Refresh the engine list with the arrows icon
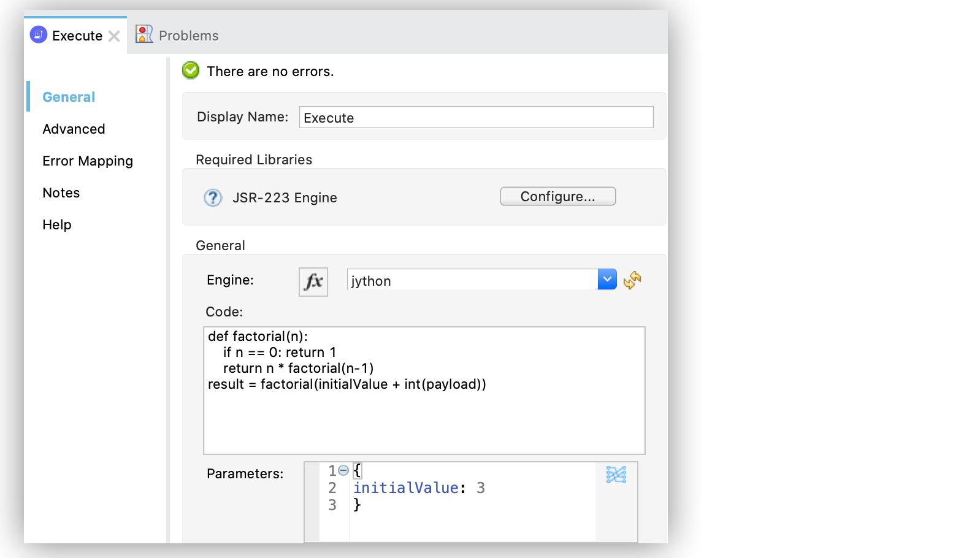The height and width of the screenshot is (558, 980). (x=632, y=280)
